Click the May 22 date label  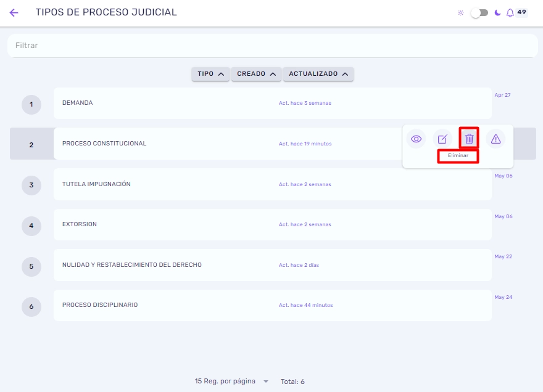503,256
